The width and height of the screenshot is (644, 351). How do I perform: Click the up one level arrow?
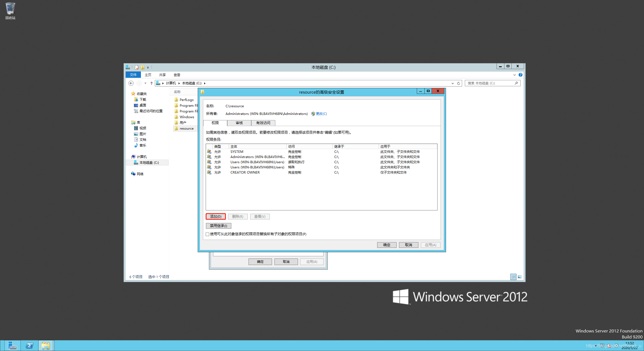[152, 83]
